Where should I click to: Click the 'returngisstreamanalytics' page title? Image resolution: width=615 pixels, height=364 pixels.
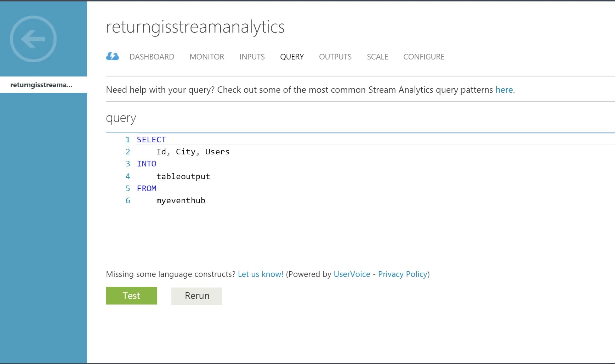(195, 27)
